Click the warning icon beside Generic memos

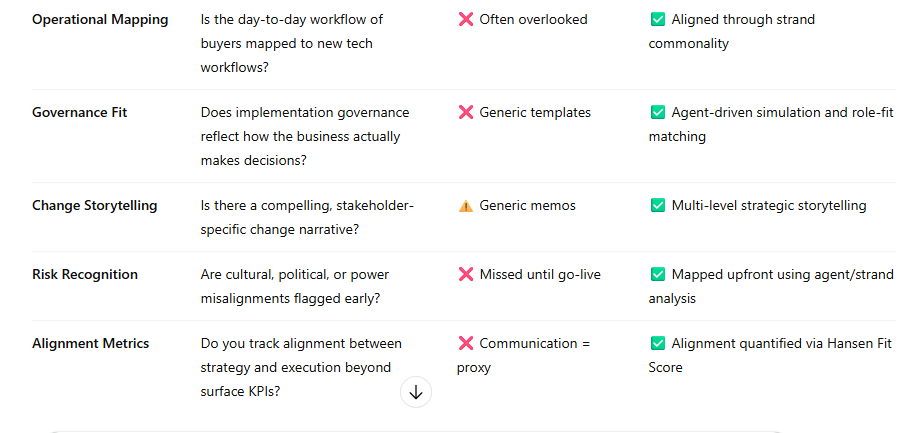pyautogui.click(x=466, y=206)
